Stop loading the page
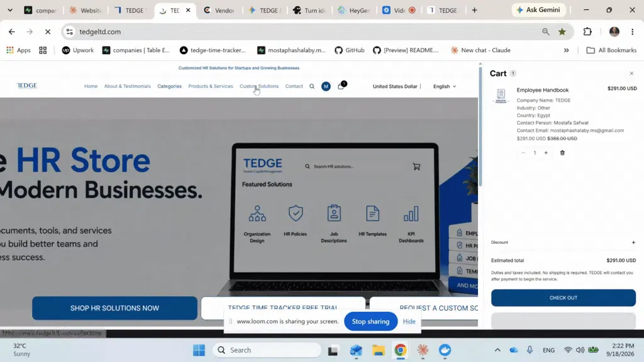 [48, 31]
